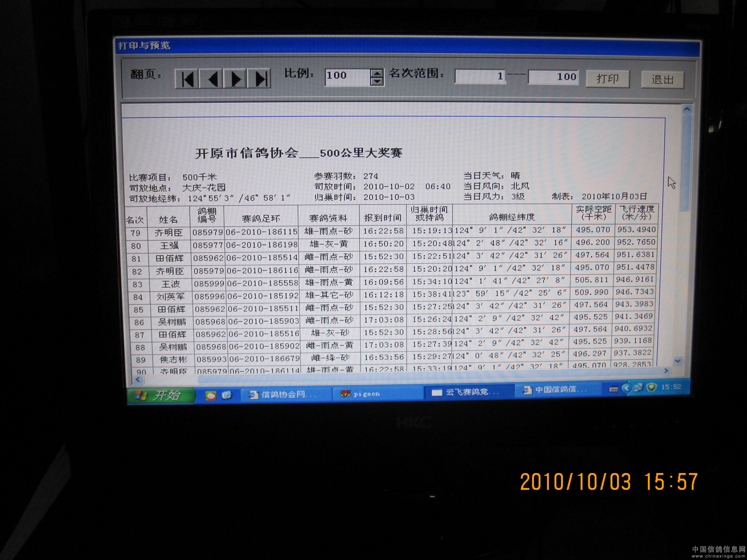Click bird info 雄-灰-砂 in row 87

pos(330,333)
